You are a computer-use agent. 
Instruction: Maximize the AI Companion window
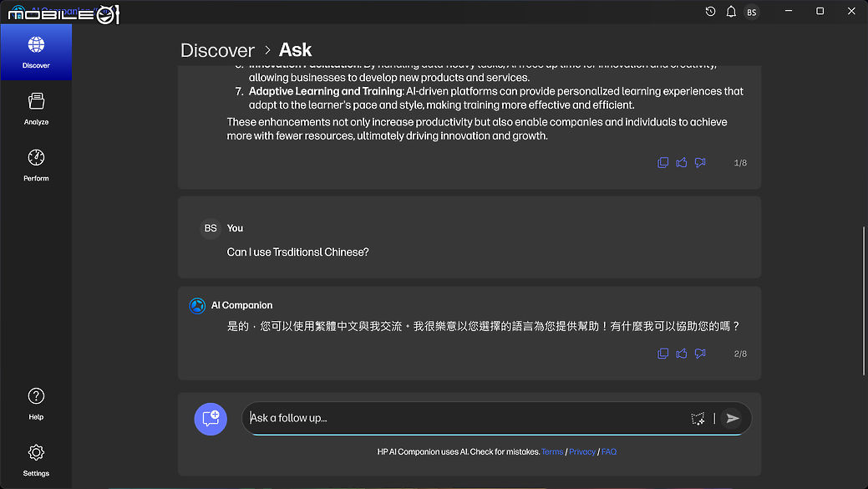click(820, 11)
